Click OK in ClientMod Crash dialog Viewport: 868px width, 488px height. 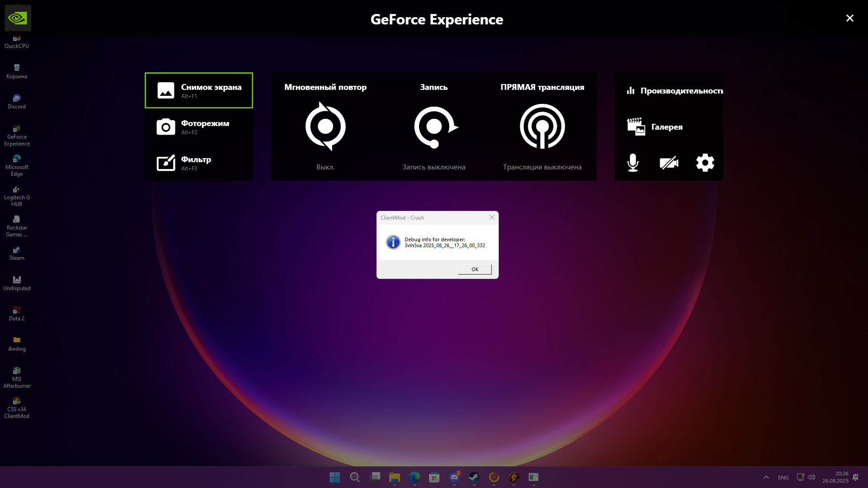tap(475, 269)
